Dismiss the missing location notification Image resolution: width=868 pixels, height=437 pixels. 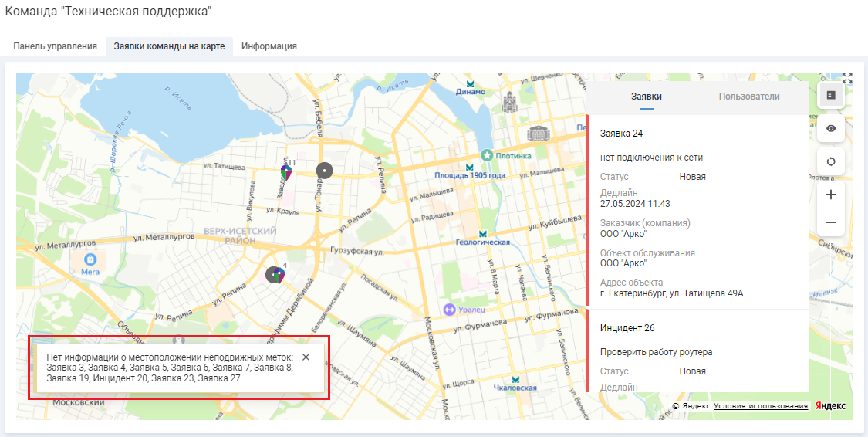pos(306,357)
